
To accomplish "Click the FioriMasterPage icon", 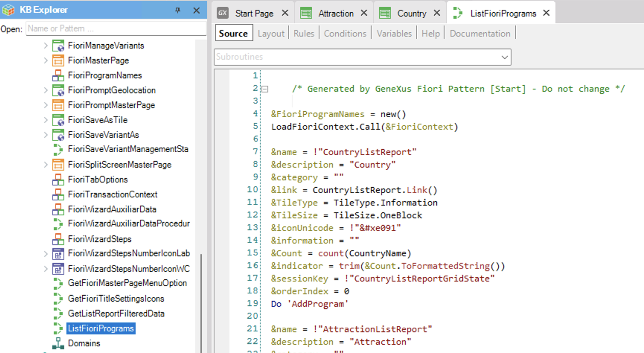I will click(58, 60).
